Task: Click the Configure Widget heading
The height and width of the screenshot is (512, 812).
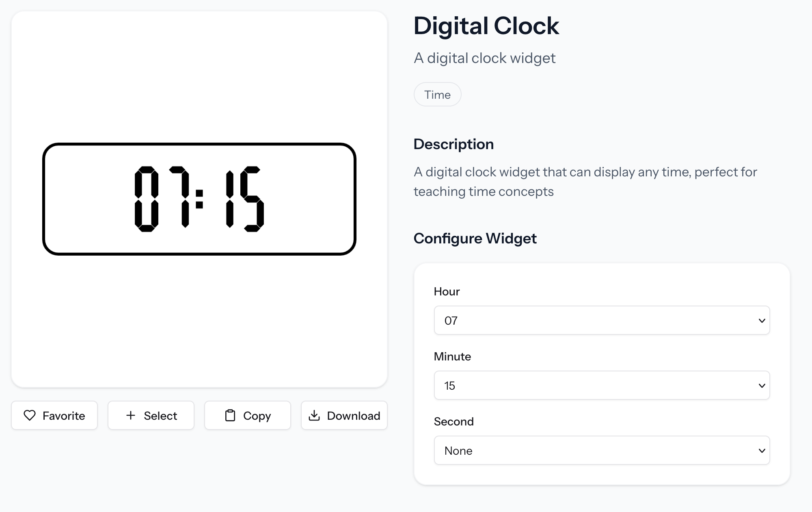Action: pos(475,239)
